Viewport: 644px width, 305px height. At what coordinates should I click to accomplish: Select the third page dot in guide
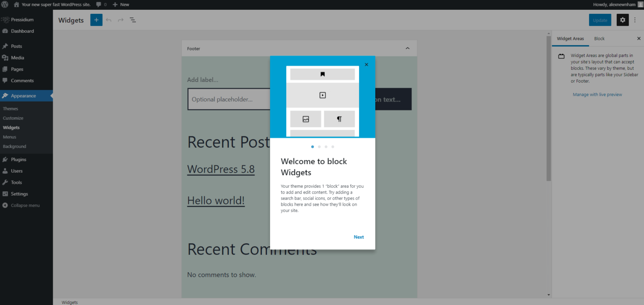pos(326,147)
